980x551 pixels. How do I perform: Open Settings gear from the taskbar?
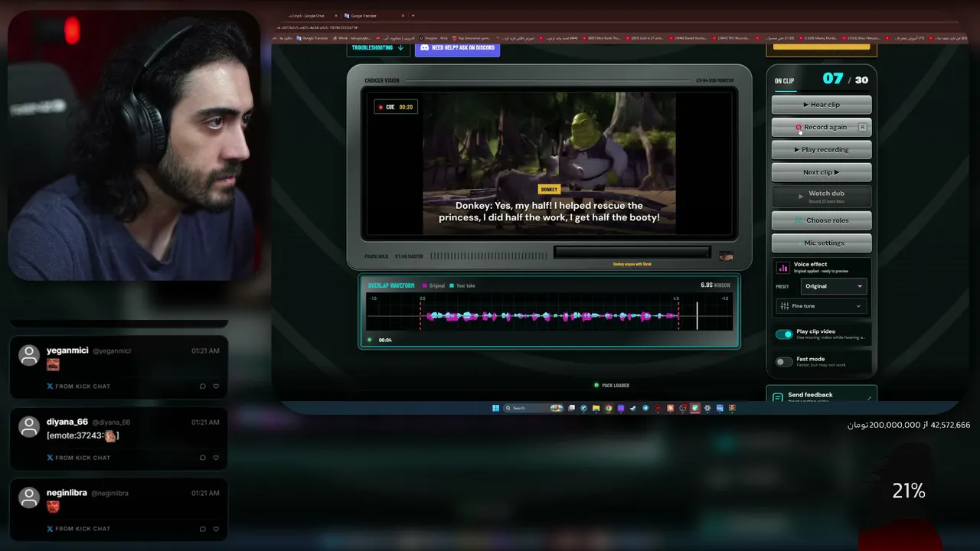tap(707, 408)
